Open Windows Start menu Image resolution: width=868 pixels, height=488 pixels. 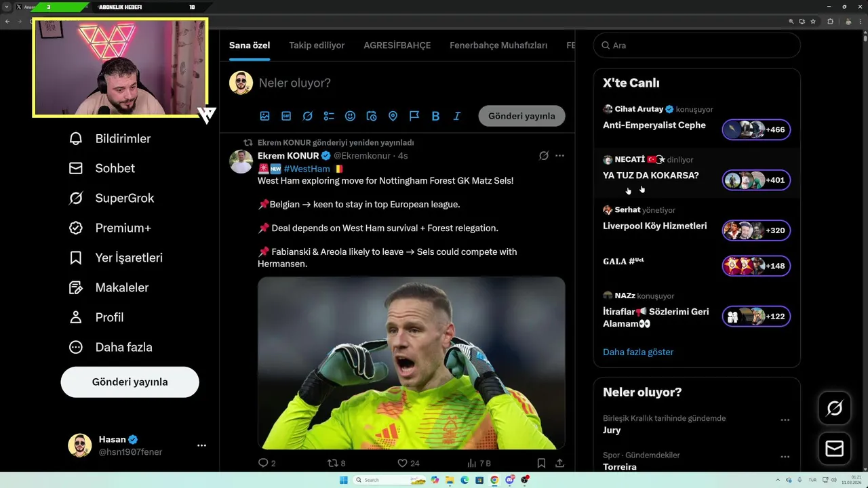pos(343,480)
